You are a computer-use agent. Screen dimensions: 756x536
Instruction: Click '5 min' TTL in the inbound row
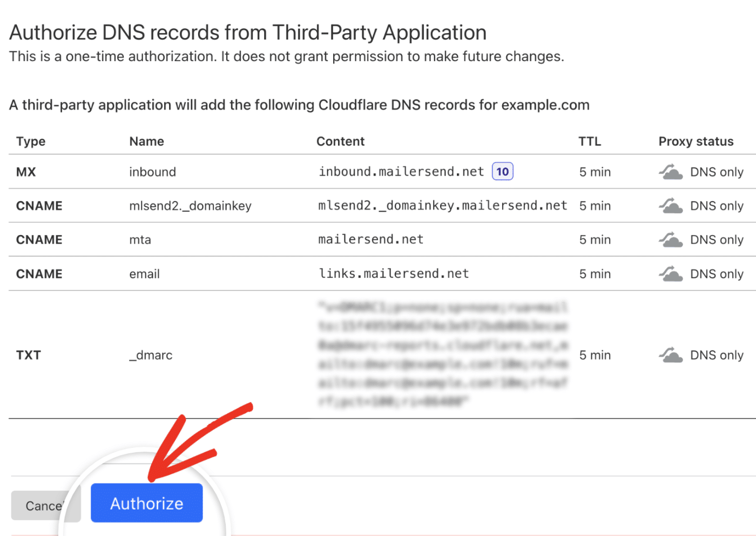[x=595, y=172]
